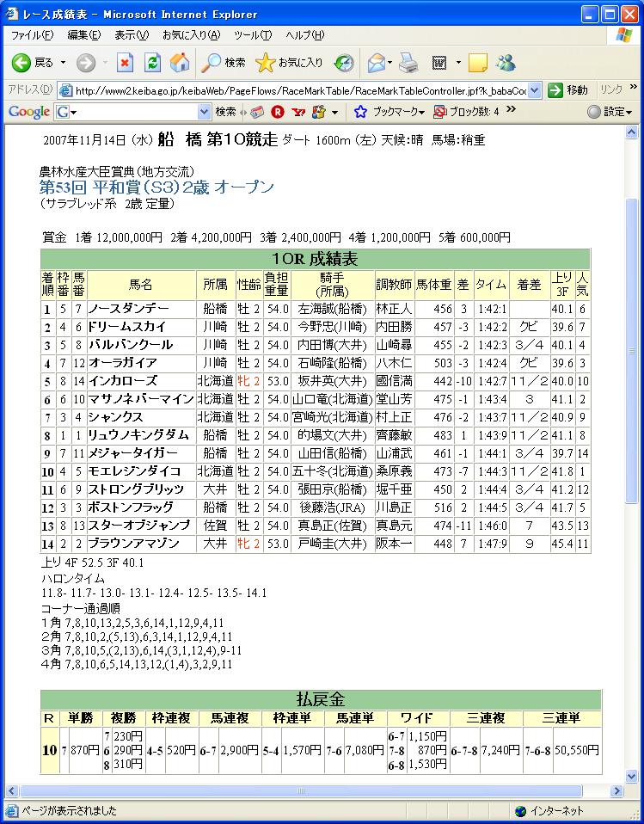The width and height of the screenshot is (644, 824).
Task: Click the Google toolbar news icon
Action: (257, 112)
